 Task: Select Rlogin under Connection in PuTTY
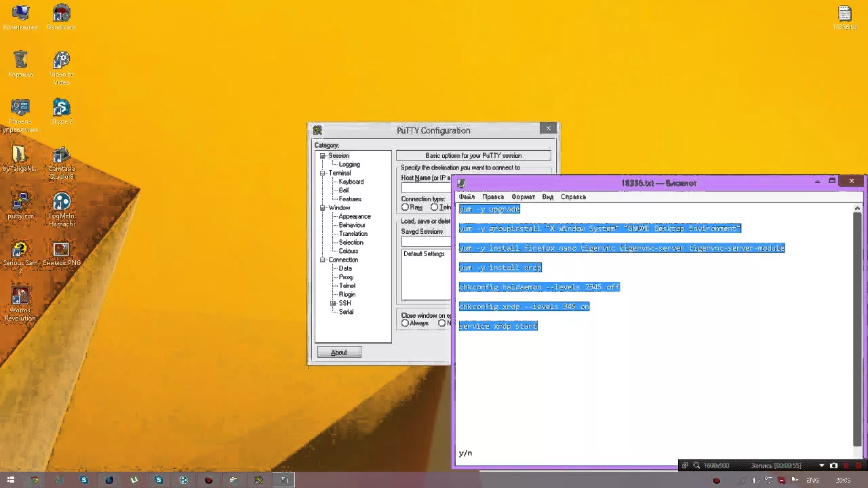[x=347, y=295]
